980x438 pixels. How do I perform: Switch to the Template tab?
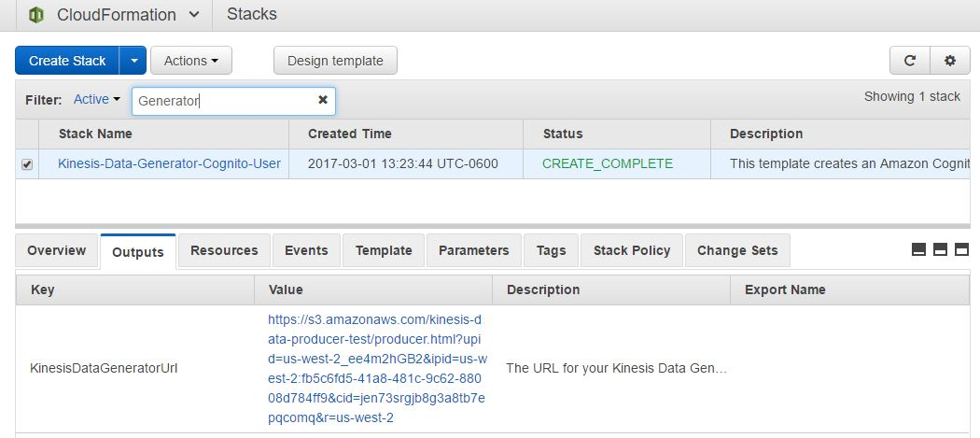[x=384, y=251]
